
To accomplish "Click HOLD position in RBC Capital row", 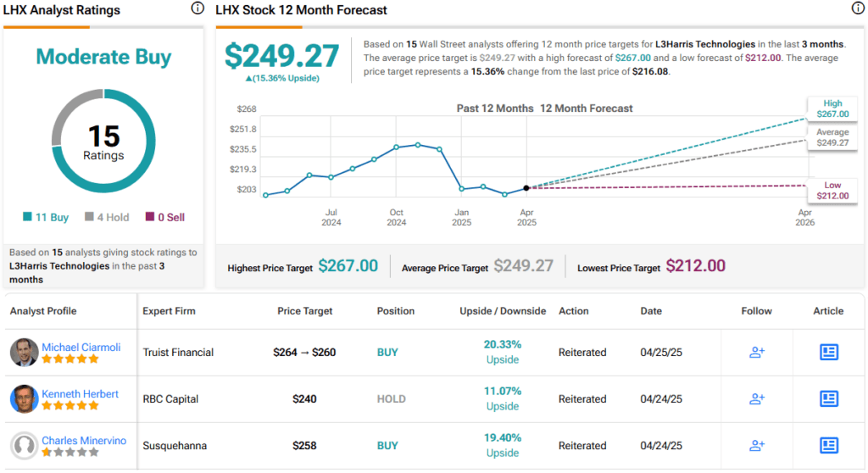I will (x=392, y=398).
